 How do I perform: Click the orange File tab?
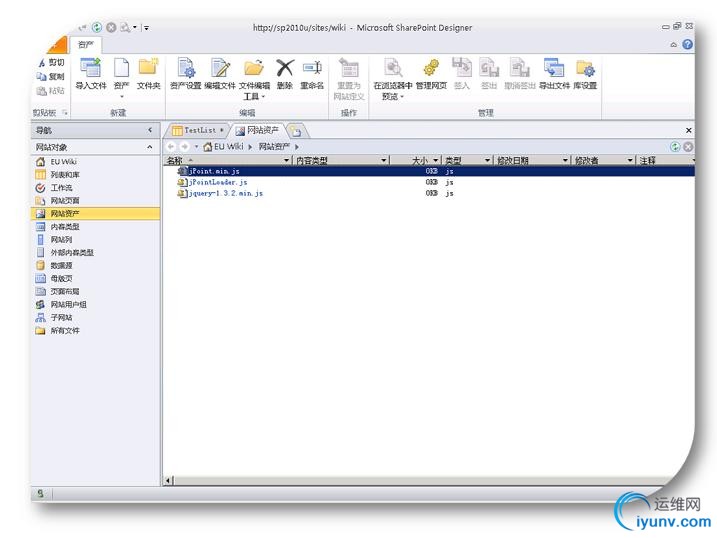pyautogui.click(x=58, y=45)
